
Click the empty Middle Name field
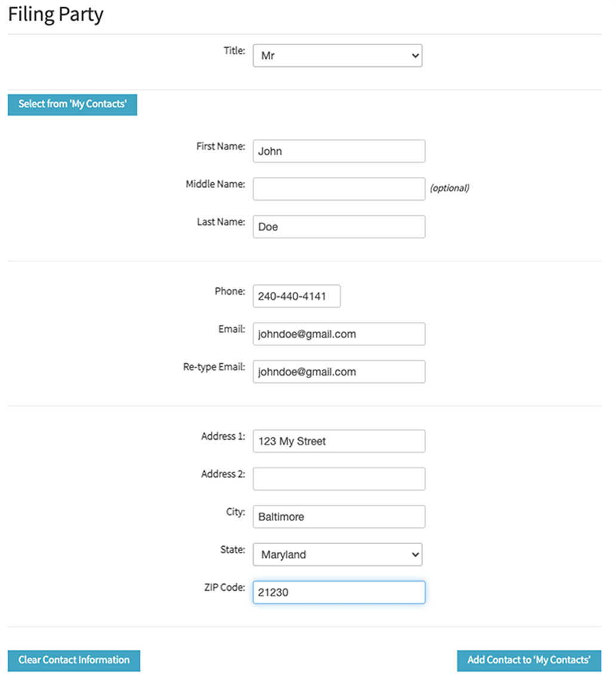click(339, 189)
